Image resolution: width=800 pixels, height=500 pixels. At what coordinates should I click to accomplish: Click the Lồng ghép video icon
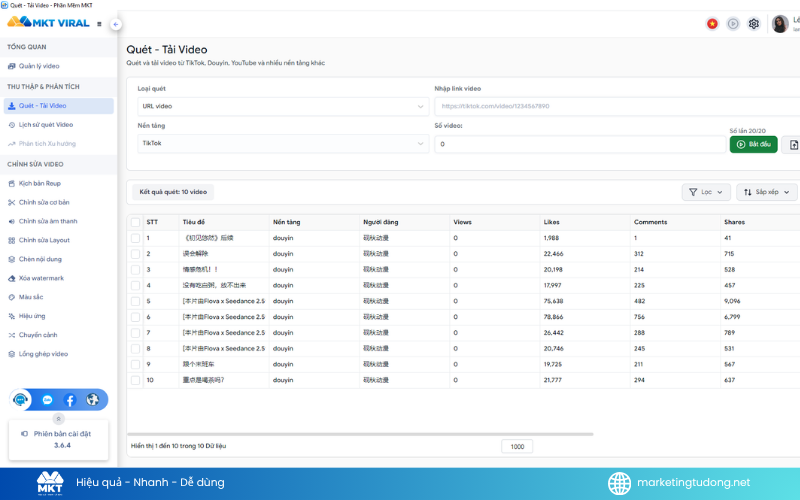(x=11, y=354)
